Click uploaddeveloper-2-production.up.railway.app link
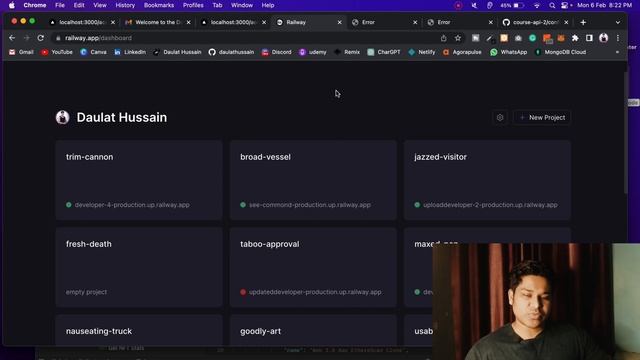The height and width of the screenshot is (360, 640). pyautogui.click(x=490, y=205)
